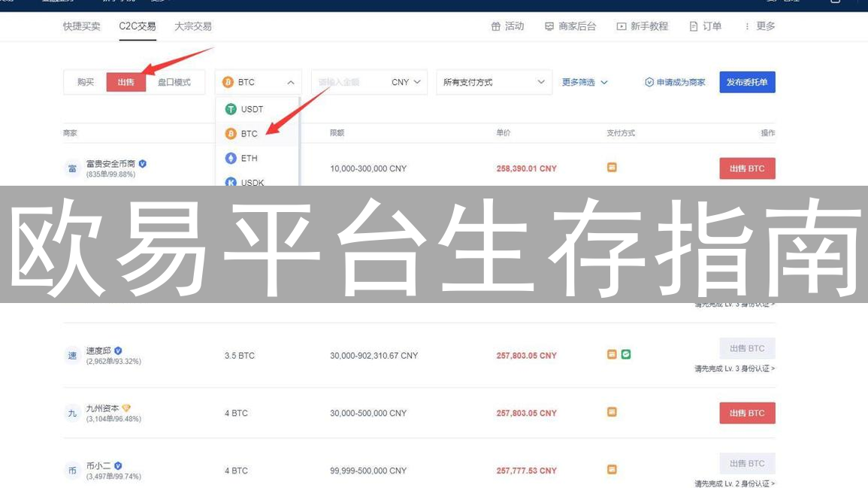Choose ETH from coin list
Screen dimensions: 868x488
(x=258, y=158)
